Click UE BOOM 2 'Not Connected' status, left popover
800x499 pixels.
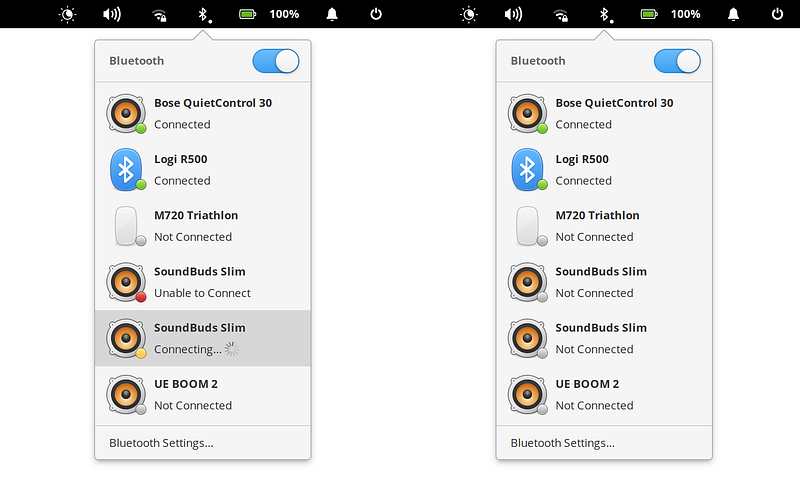click(x=193, y=405)
